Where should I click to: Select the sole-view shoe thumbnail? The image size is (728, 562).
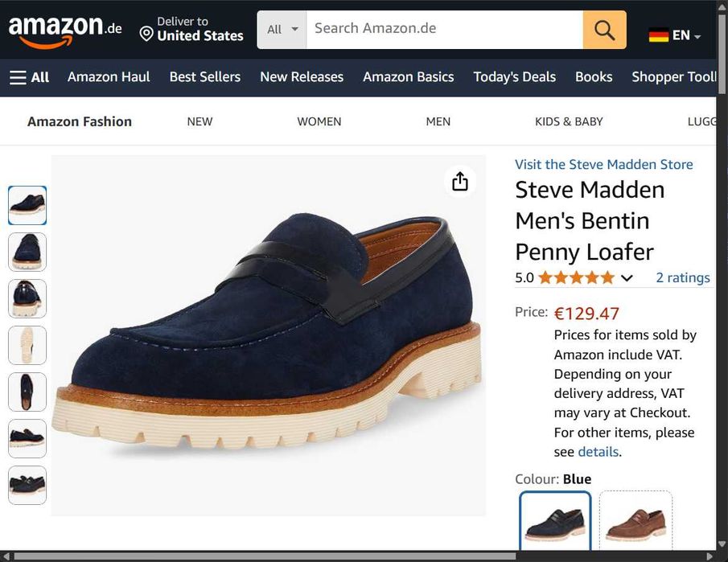pos(27,345)
